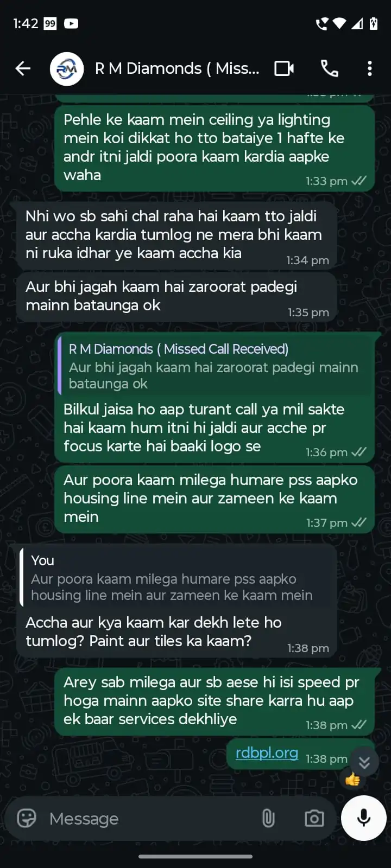The image size is (391, 868).
Task: Open the three-dot more options menu
Action: tap(370, 68)
